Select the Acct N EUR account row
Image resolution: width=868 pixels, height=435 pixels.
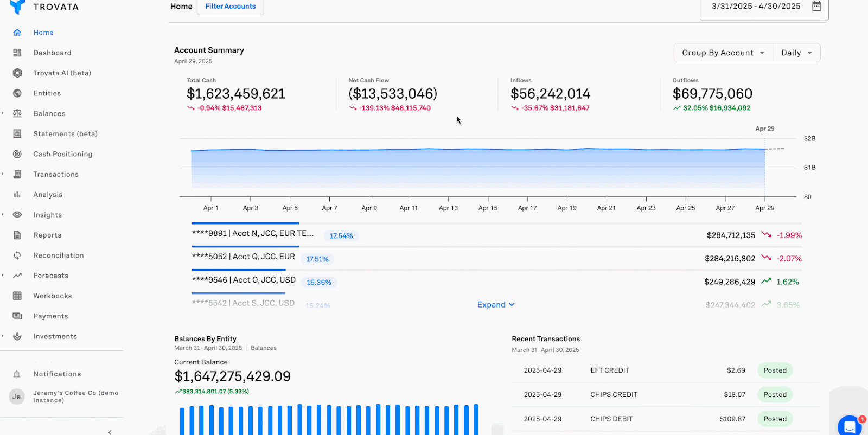click(x=253, y=234)
